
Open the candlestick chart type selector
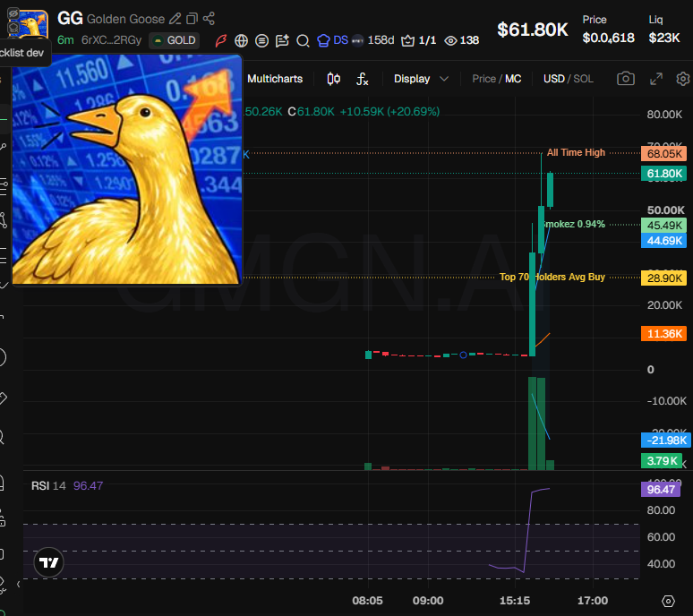[334, 79]
